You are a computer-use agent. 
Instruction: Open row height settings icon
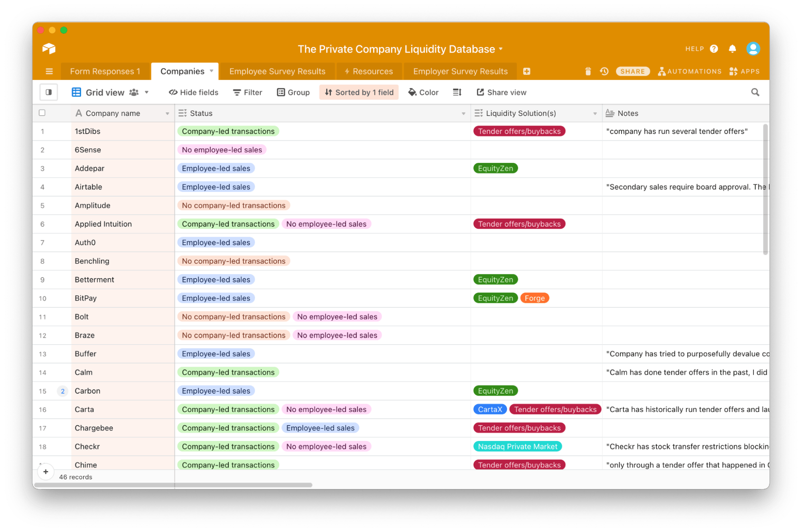coord(457,92)
